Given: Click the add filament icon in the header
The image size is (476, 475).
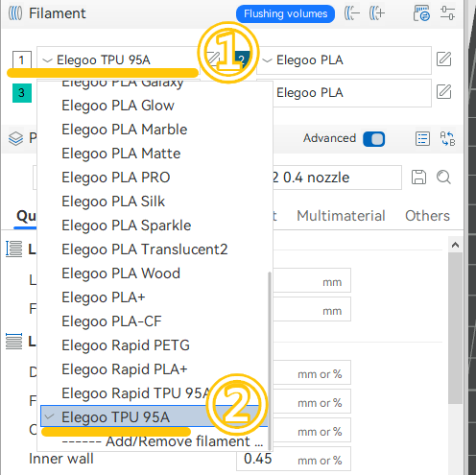Looking at the screenshot, I should click(377, 13).
